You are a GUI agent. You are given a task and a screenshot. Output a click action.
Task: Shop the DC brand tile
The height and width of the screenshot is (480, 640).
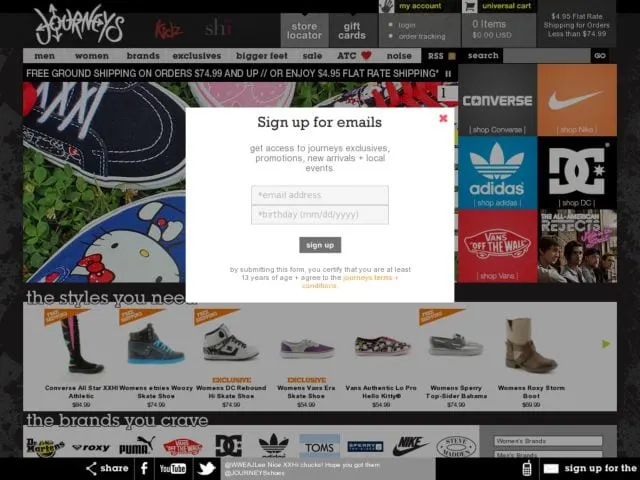coord(577,173)
